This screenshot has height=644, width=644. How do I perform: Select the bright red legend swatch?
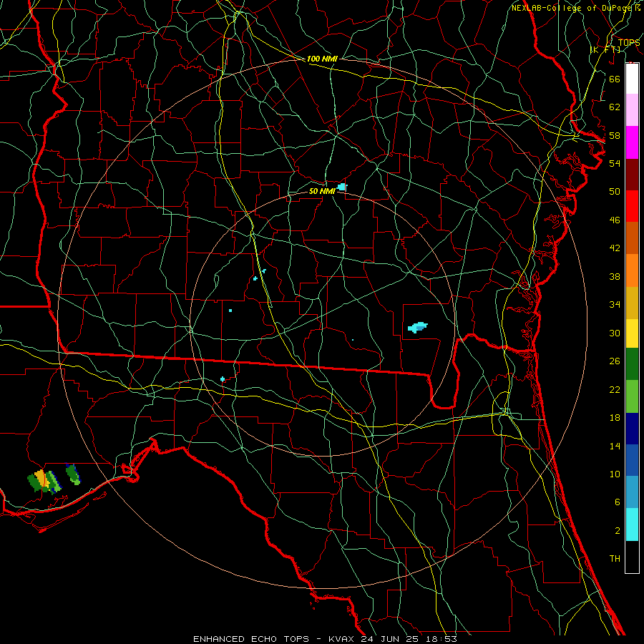click(x=632, y=206)
